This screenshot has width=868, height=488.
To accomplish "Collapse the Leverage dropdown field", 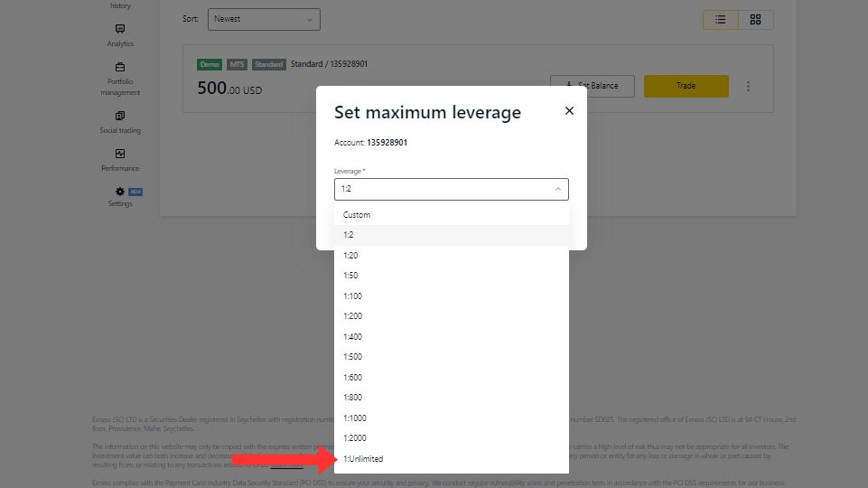I will tap(451, 189).
